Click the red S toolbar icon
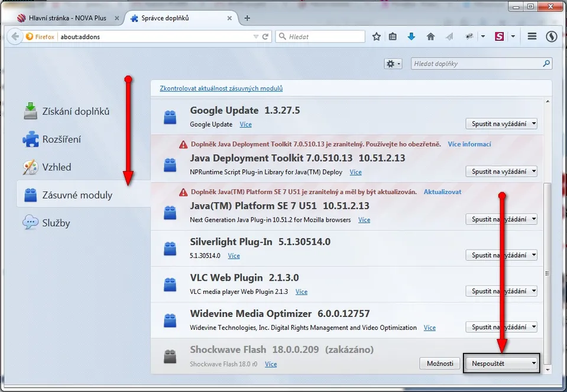The height and width of the screenshot is (392, 567). pyautogui.click(x=500, y=37)
